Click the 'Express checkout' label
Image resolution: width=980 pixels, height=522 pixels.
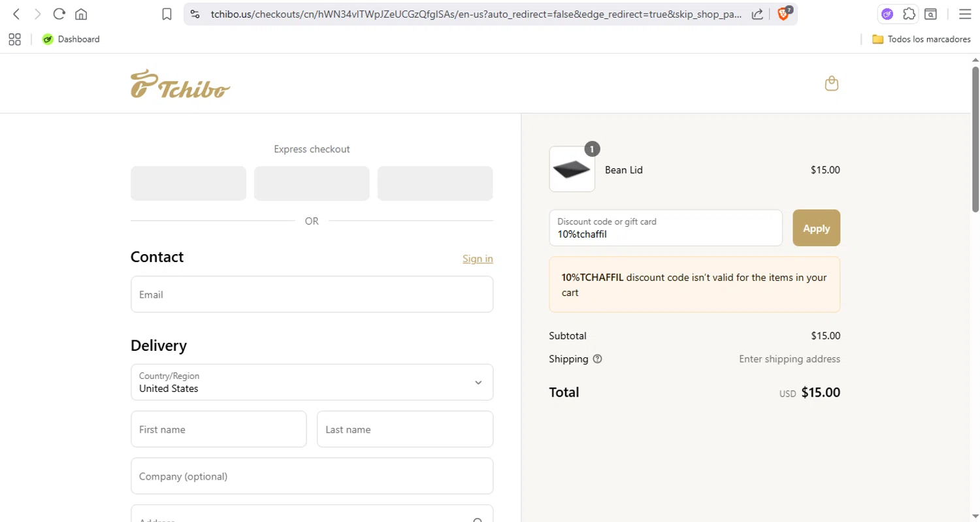[312, 149]
